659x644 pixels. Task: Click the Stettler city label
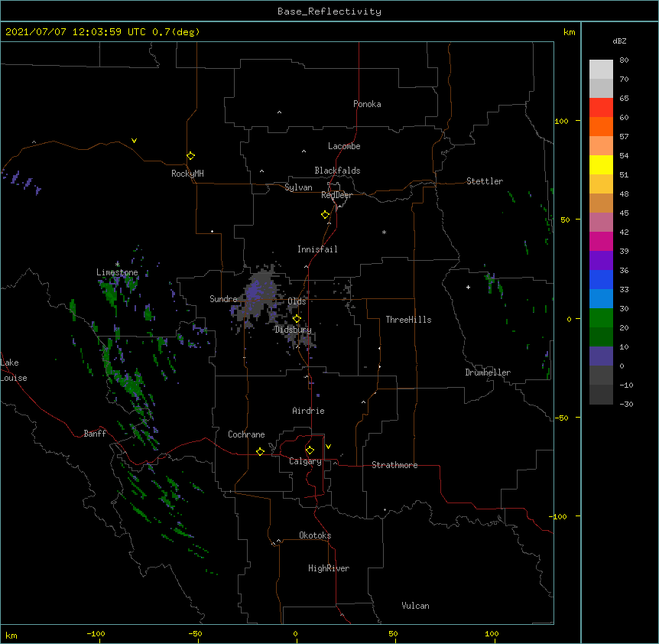pos(485,181)
